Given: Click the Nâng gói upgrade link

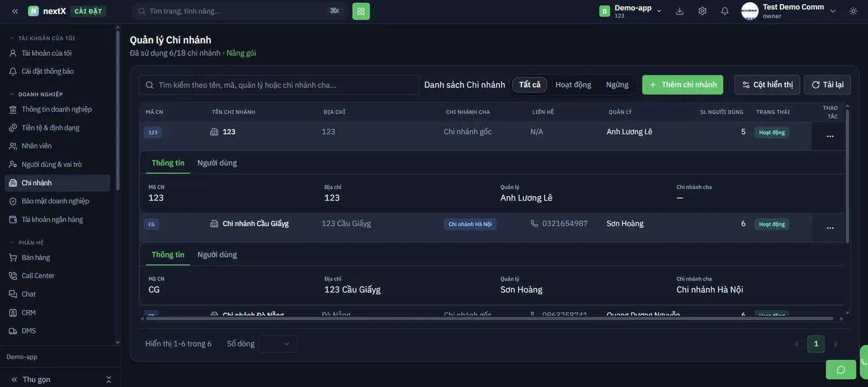Looking at the screenshot, I should [x=241, y=53].
